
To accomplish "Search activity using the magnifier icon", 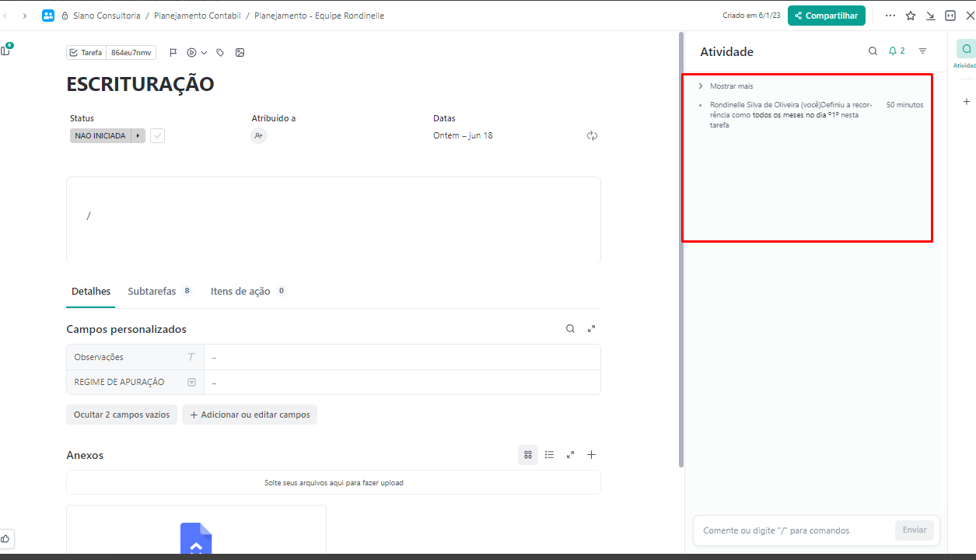I will point(873,51).
